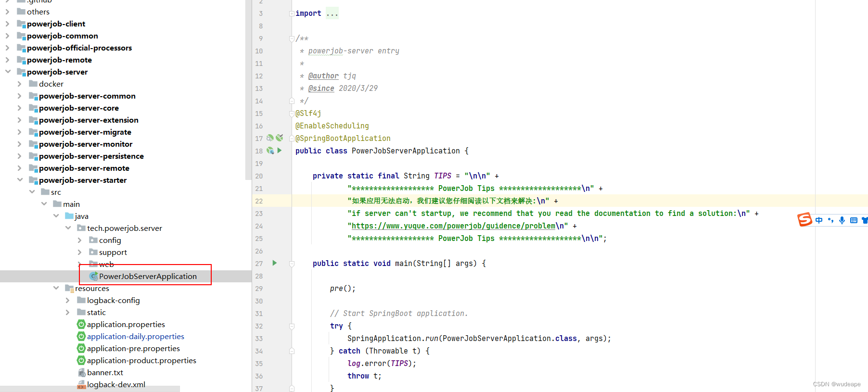The width and height of the screenshot is (868, 392).
Task: Click the project tree horizontal scrollbar
Action: click(x=90, y=389)
